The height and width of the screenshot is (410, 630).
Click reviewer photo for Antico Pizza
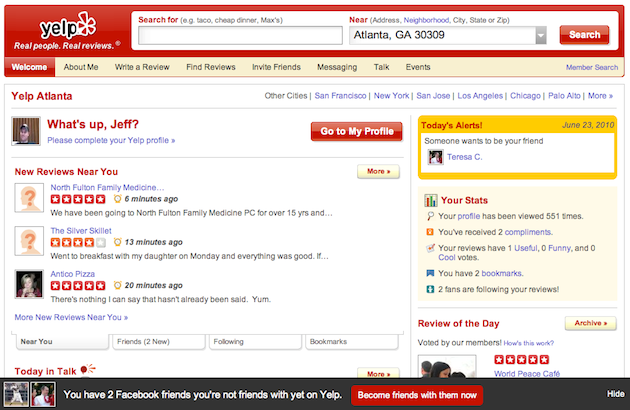[x=29, y=284]
